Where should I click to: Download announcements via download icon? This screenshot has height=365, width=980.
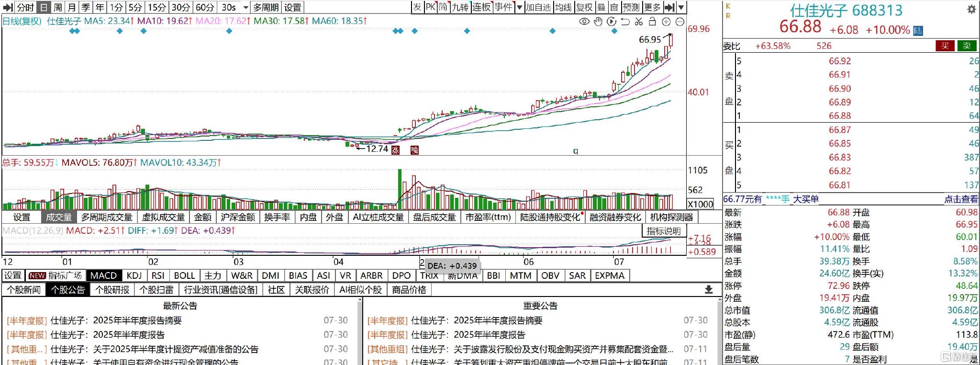coord(709,289)
